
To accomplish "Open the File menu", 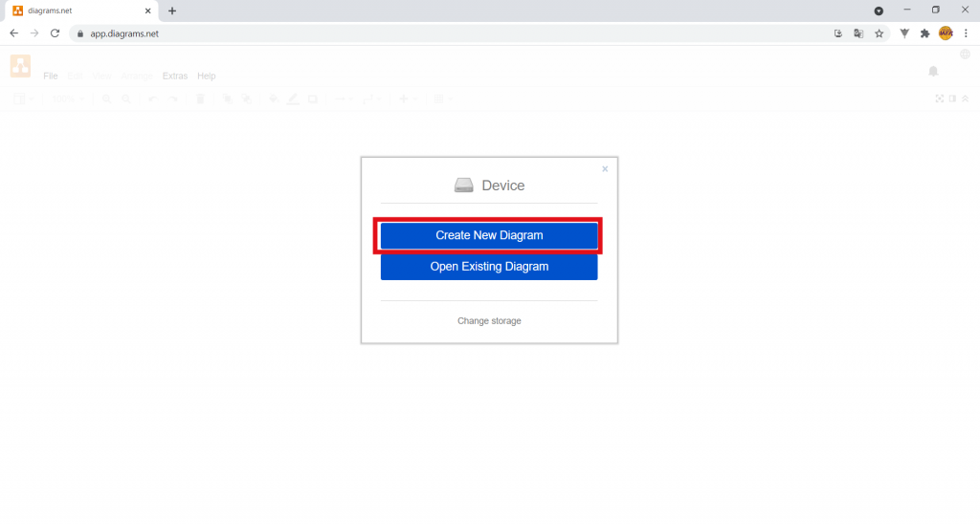I will pyautogui.click(x=51, y=76).
